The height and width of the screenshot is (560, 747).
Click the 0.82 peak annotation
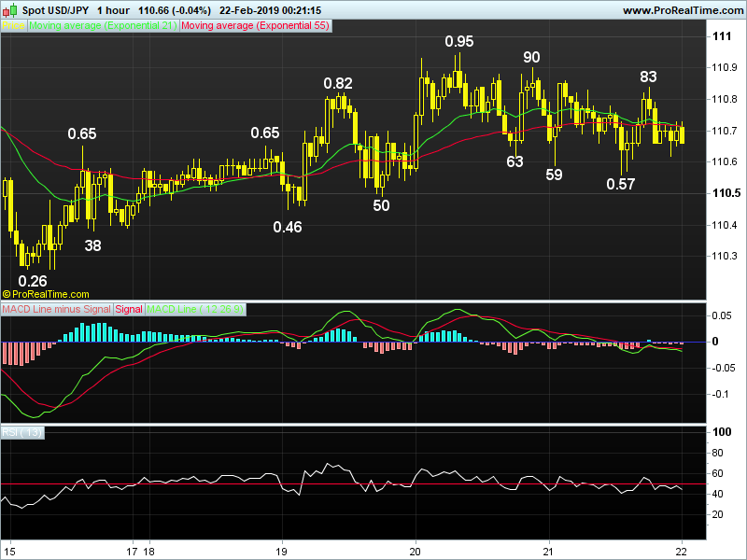(x=338, y=83)
